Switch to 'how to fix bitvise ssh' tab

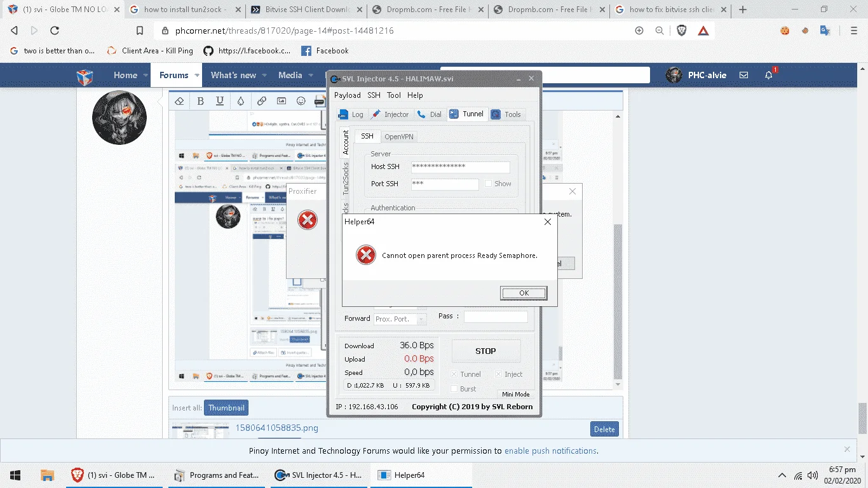point(670,10)
